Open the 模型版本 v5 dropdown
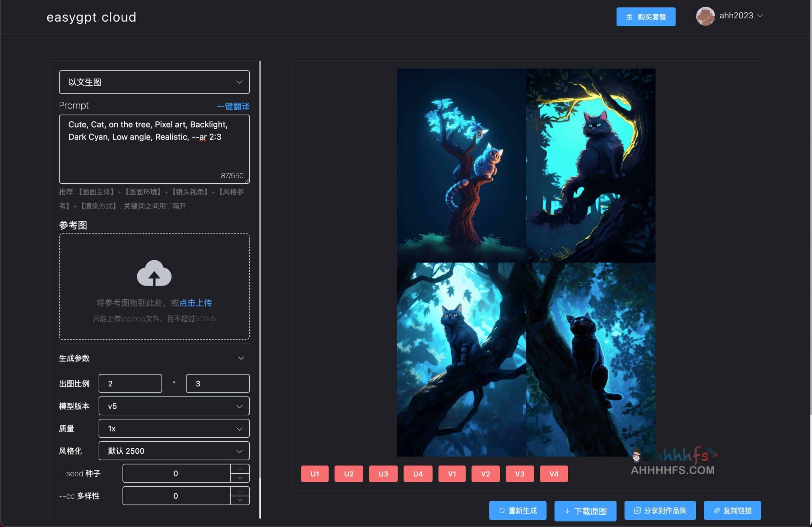Image resolution: width=812 pixels, height=527 pixels. pyautogui.click(x=174, y=406)
